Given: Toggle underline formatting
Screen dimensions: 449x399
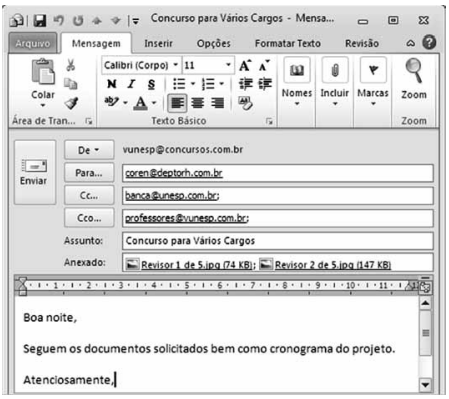Looking at the screenshot, I should pos(151,84).
